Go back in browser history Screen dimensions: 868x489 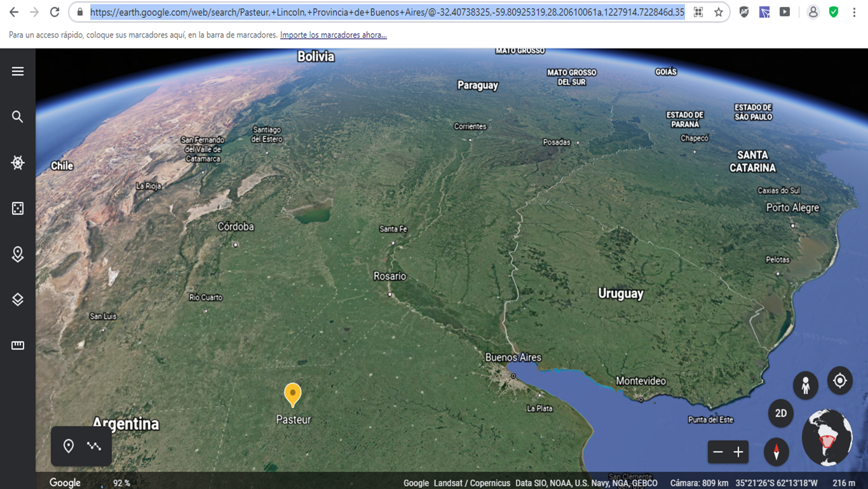click(14, 12)
